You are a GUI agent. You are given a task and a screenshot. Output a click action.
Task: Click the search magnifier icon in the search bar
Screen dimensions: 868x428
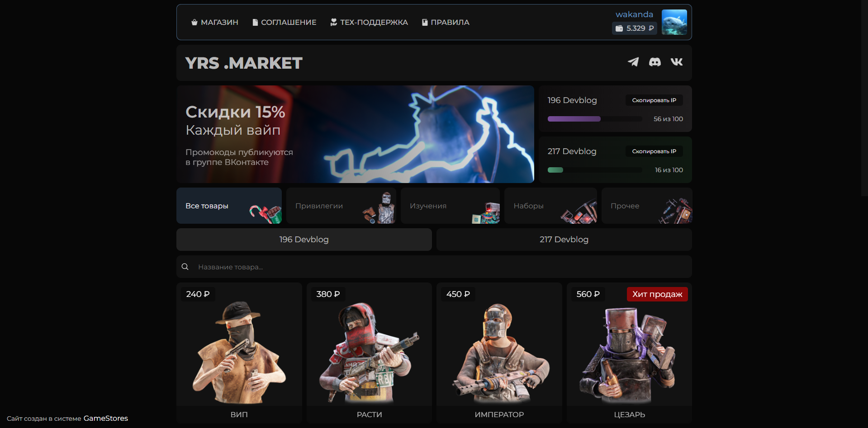185,267
